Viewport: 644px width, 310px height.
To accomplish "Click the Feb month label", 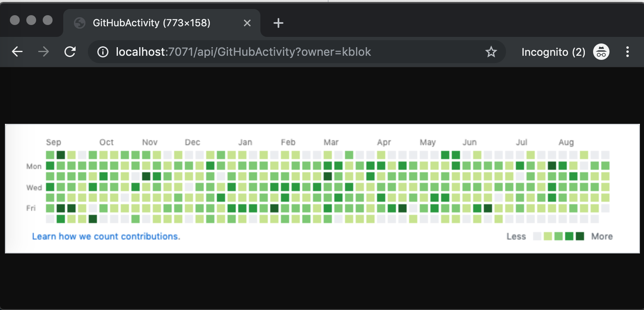I will [288, 142].
